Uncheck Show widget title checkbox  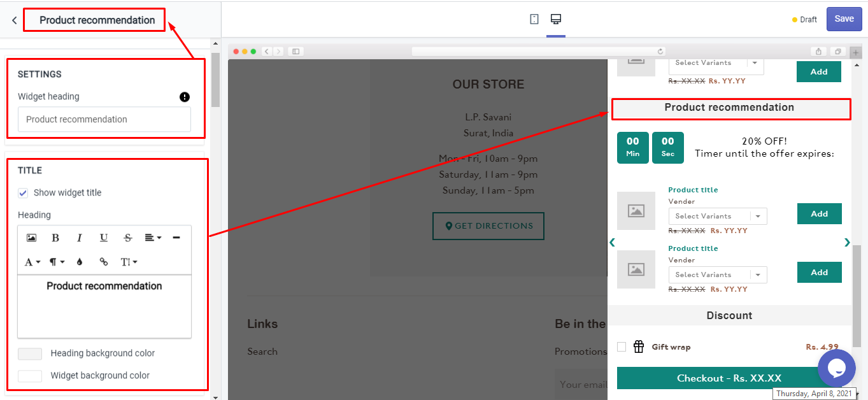point(23,193)
